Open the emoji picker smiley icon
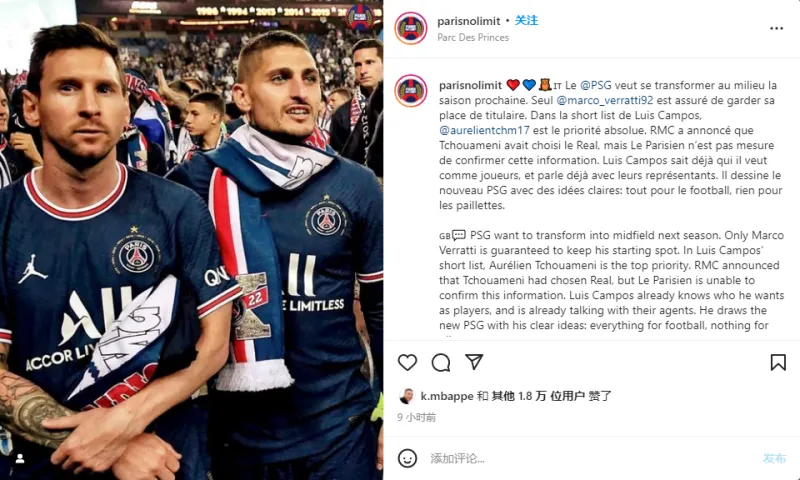Image resolution: width=800 pixels, height=480 pixels. point(407,458)
